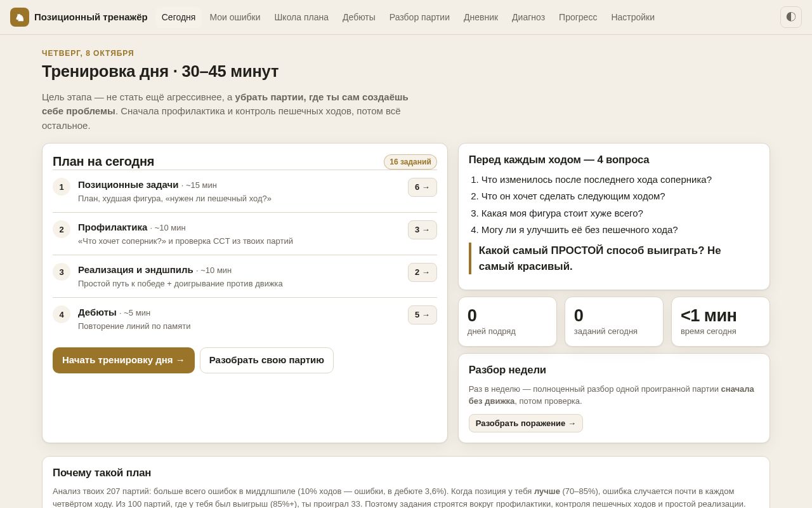The height and width of the screenshot is (508, 812).
Task: Select the Позиционные задачи plan item
Action: (128, 185)
